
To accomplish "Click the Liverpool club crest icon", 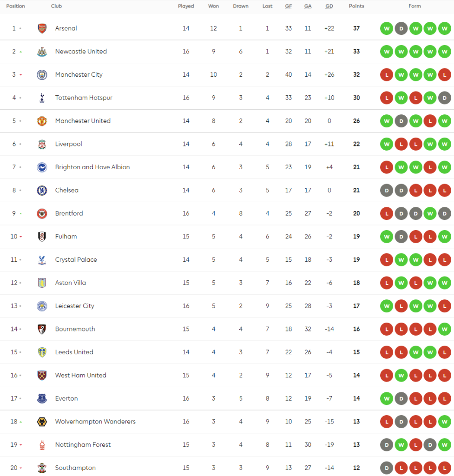I will (x=42, y=144).
